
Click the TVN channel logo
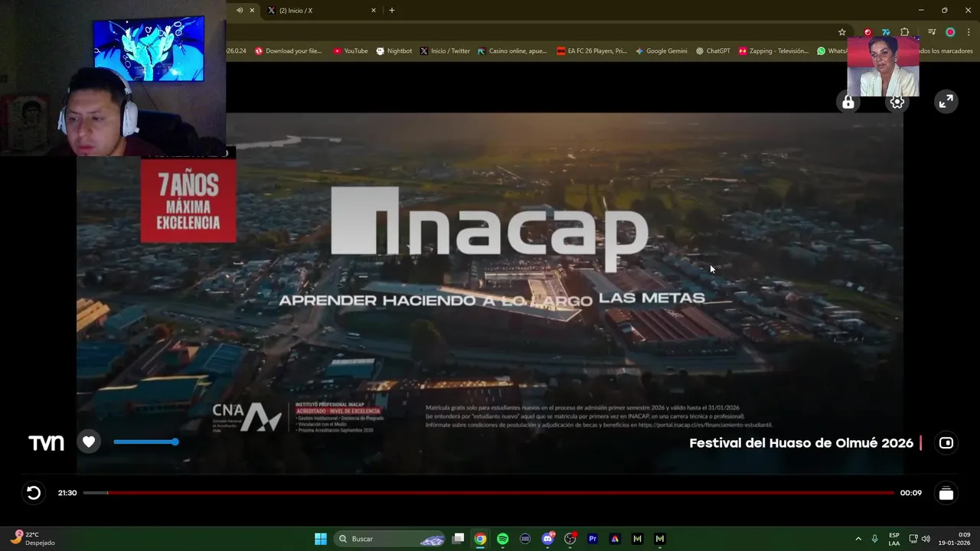(x=46, y=442)
